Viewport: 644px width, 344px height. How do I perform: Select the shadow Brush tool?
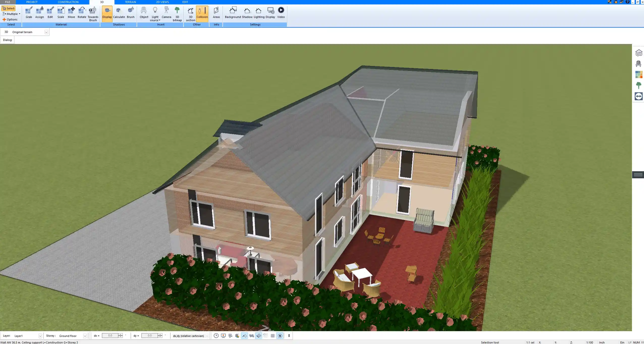131,13
